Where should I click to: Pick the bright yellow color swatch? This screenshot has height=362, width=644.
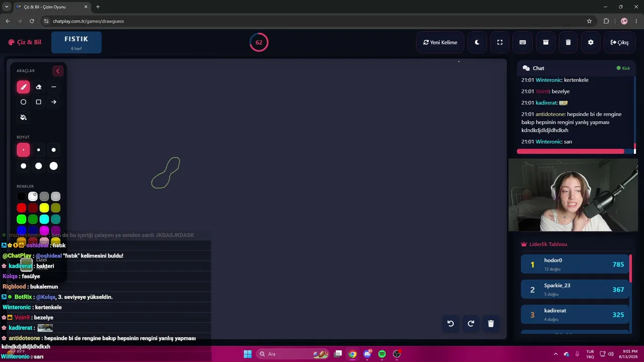(44, 208)
